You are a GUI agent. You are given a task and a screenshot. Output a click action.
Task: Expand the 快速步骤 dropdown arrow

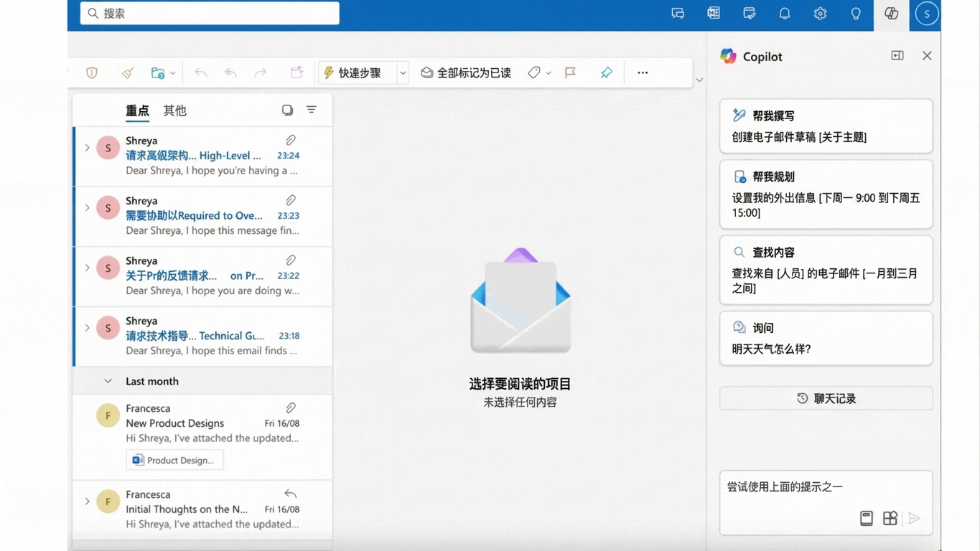tap(403, 73)
